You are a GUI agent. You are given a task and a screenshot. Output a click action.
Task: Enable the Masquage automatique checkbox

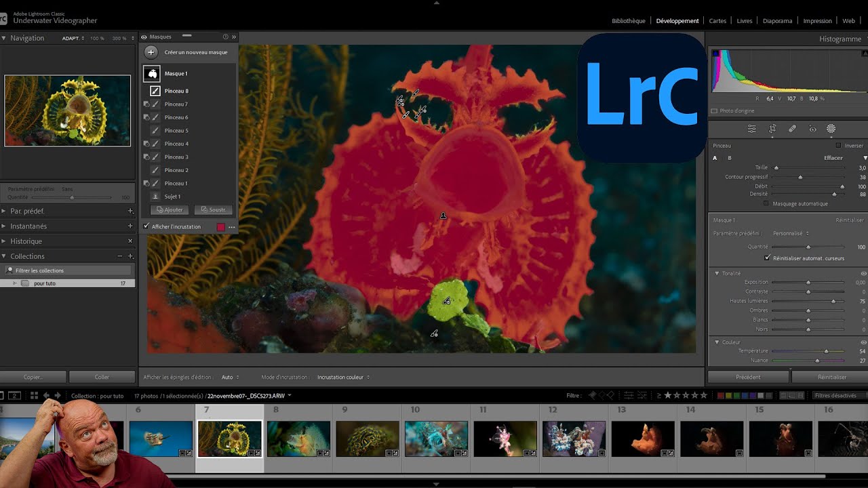(x=766, y=203)
